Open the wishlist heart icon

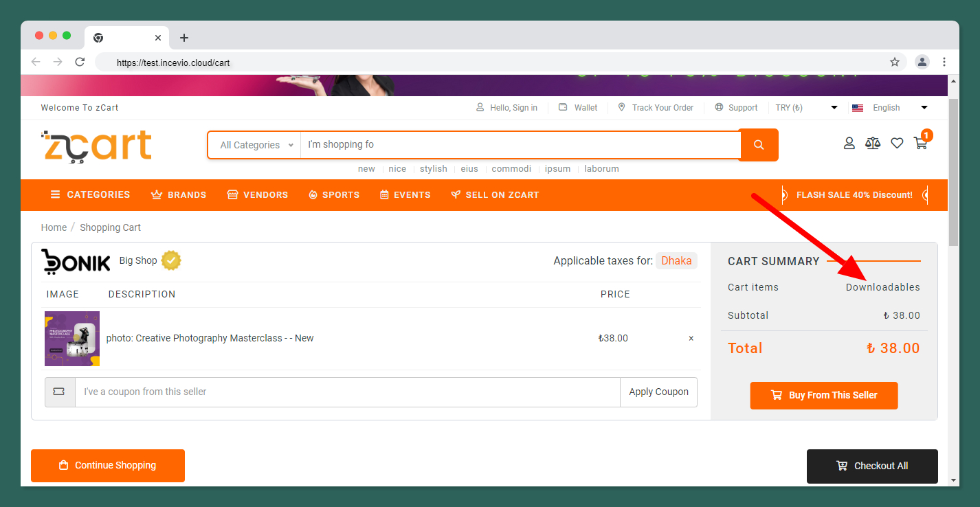tap(897, 143)
